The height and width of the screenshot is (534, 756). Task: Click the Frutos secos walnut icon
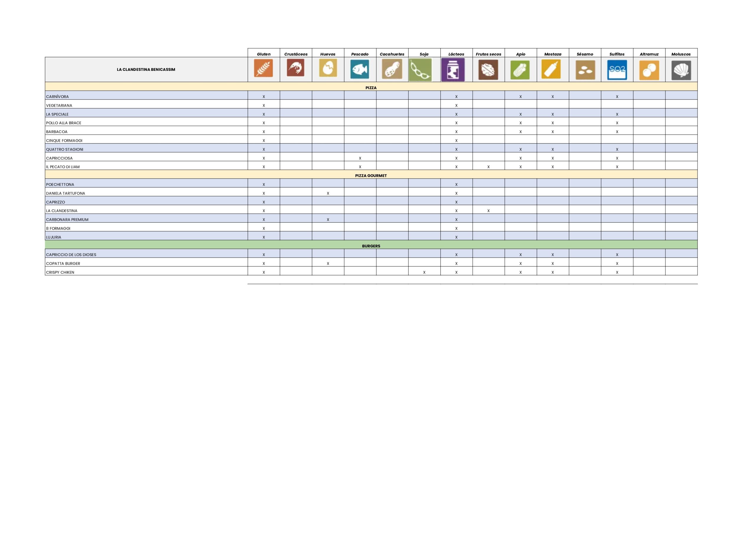point(488,70)
